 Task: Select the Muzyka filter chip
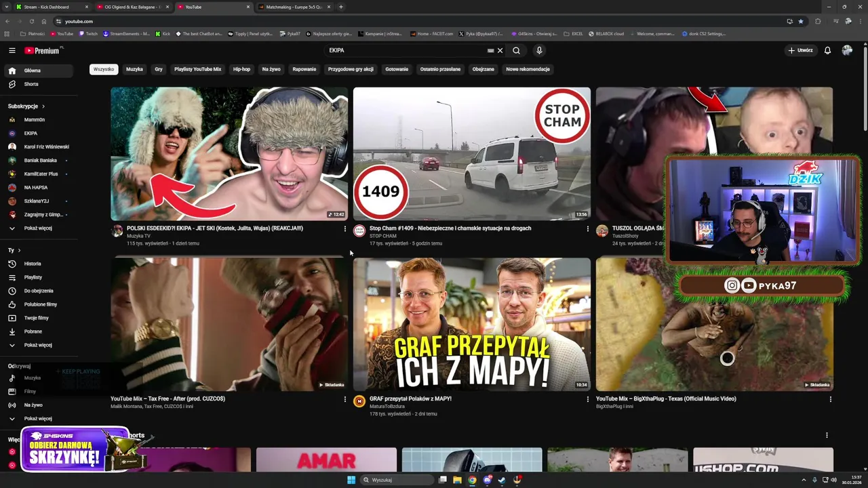[134, 69]
